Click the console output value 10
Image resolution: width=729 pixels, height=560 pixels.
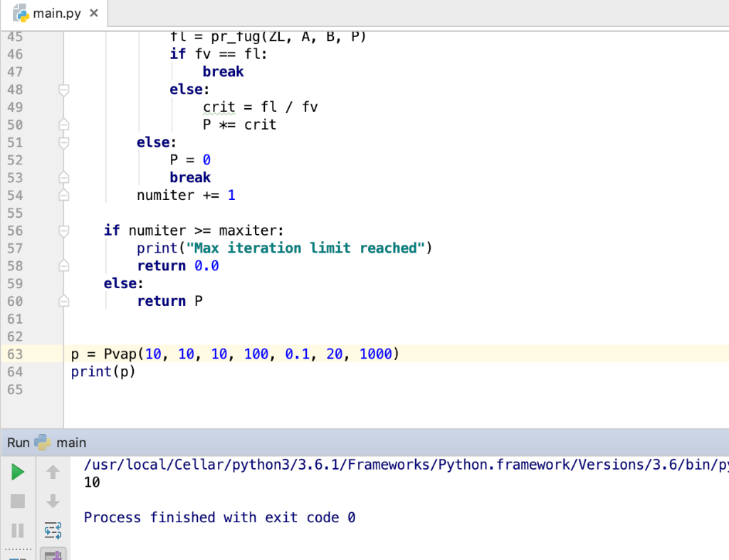(x=92, y=482)
